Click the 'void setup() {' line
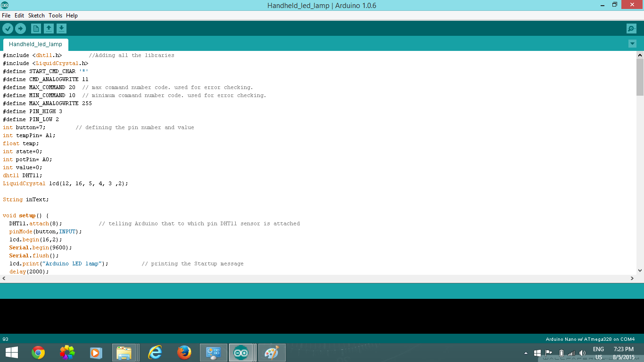 pos(25,215)
